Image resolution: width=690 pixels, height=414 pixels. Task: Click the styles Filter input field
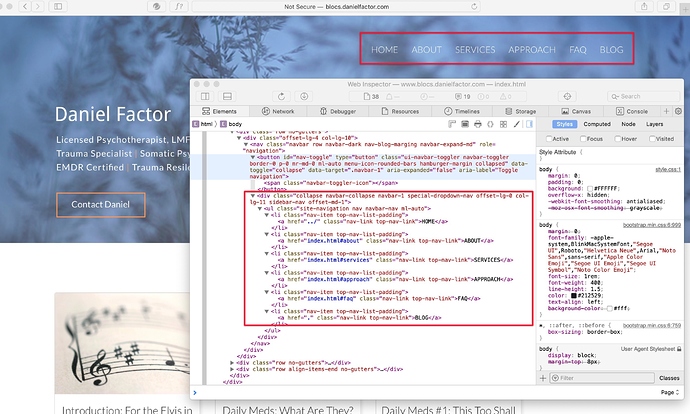coord(600,379)
